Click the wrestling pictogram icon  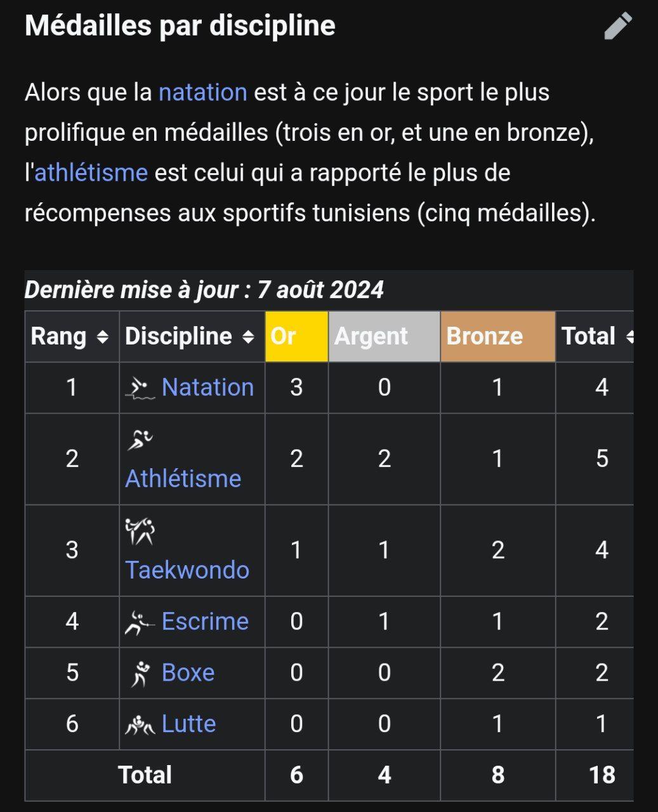point(140,724)
